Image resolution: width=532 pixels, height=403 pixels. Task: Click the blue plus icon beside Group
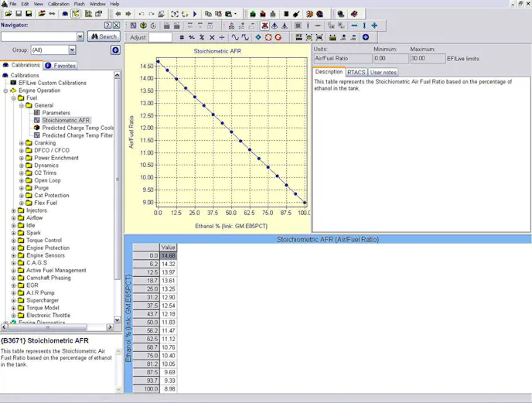click(115, 50)
